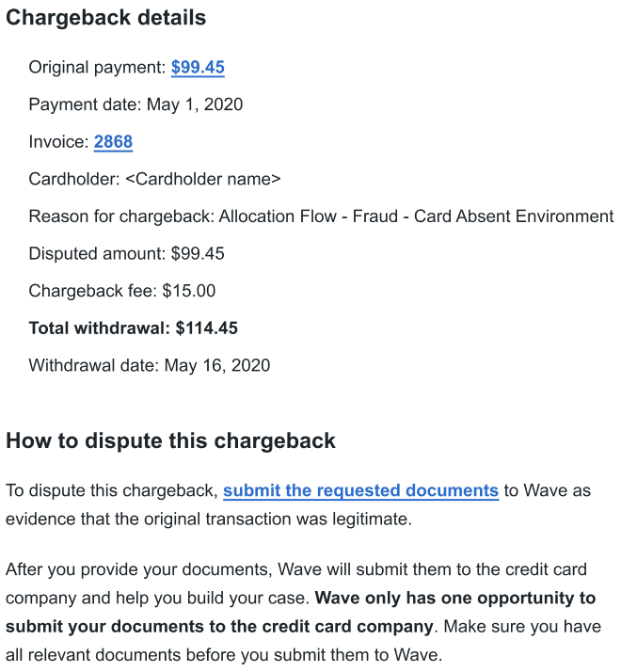Select the Payment date May 1, 2020 line
This screenshot has height=672, width=621.
pos(135,104)
